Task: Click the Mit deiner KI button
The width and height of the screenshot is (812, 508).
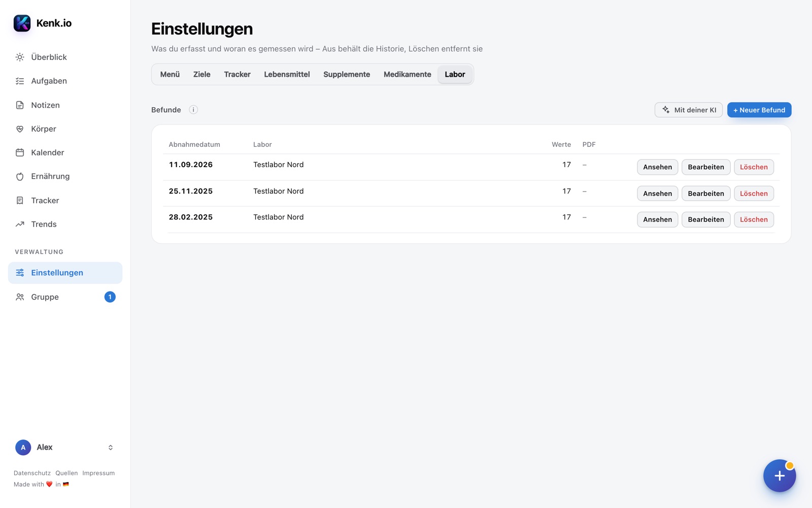Action: point(689,110)
